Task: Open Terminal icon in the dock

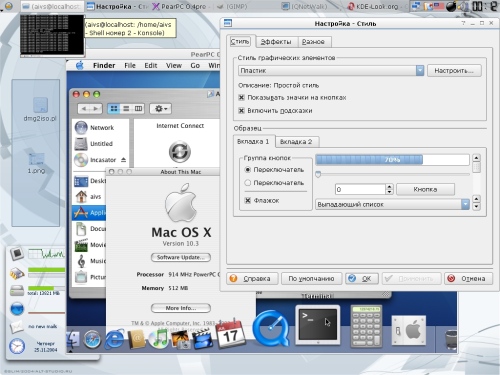Action: pos(318,324)
